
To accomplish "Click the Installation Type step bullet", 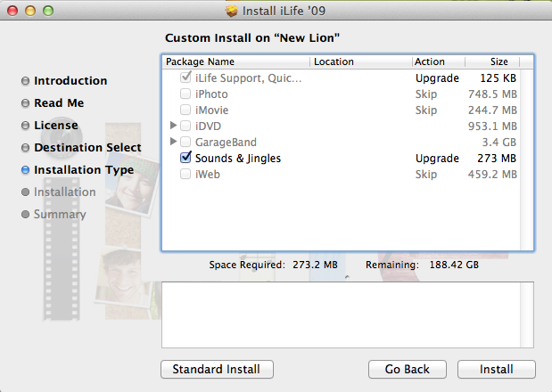I will coord(26,170).
